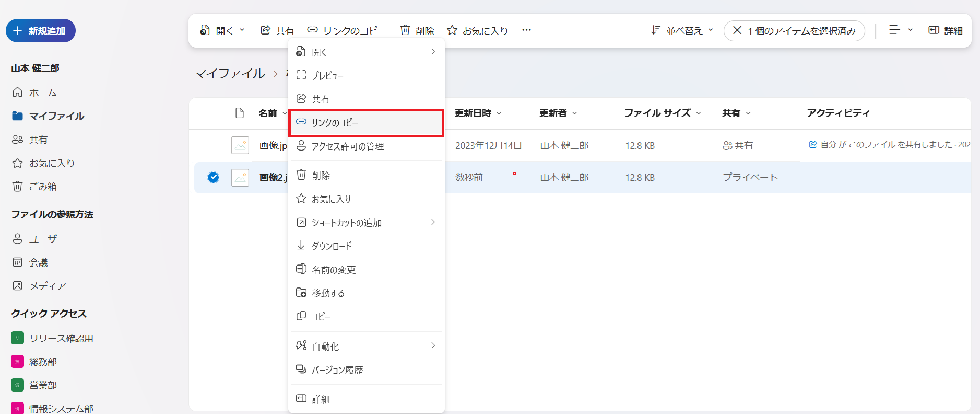Click the 画像2 file thumbnail icon
Screen dimensions: 980x414
(240, 177)
